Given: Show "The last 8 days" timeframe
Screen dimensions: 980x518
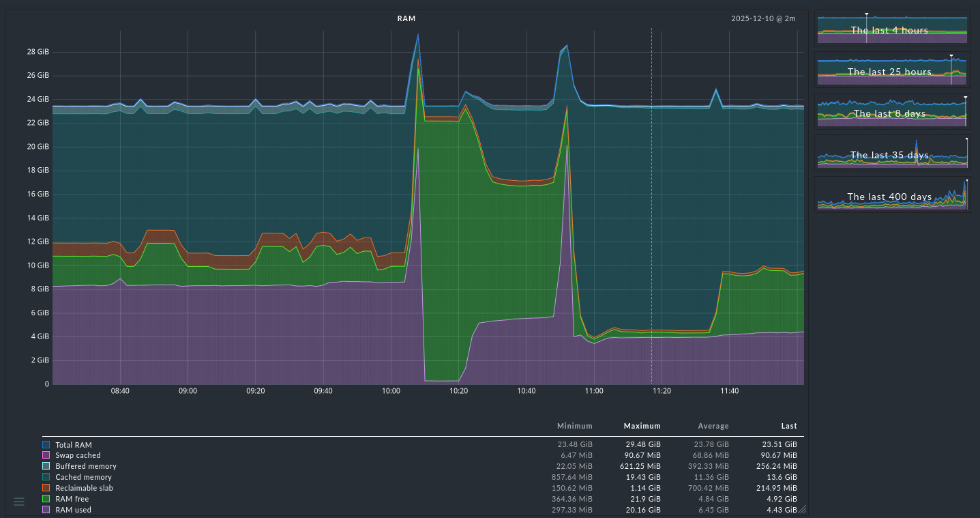Looking at the screenshot, I should click(x=892, y=112).
